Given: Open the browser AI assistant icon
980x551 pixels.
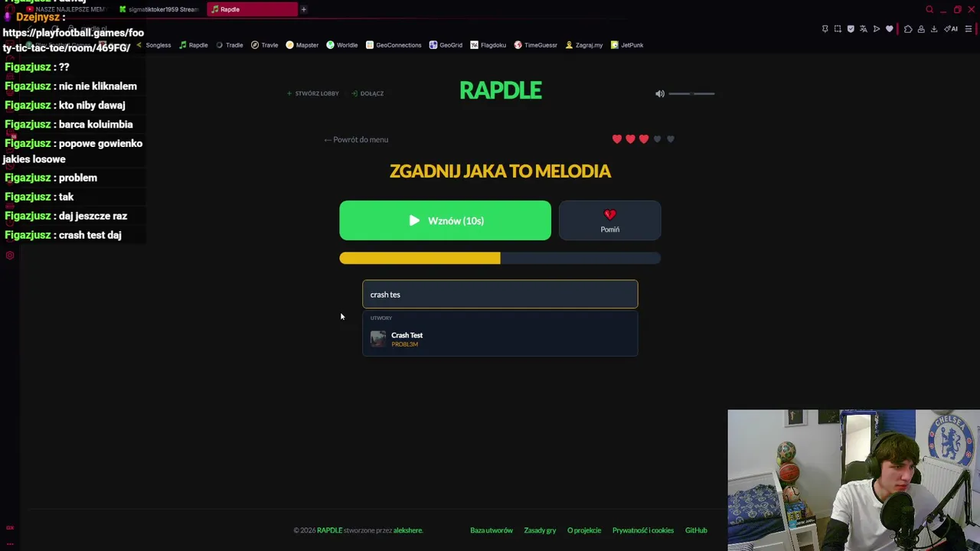Looking at the screenshot, I should (951, 29).
